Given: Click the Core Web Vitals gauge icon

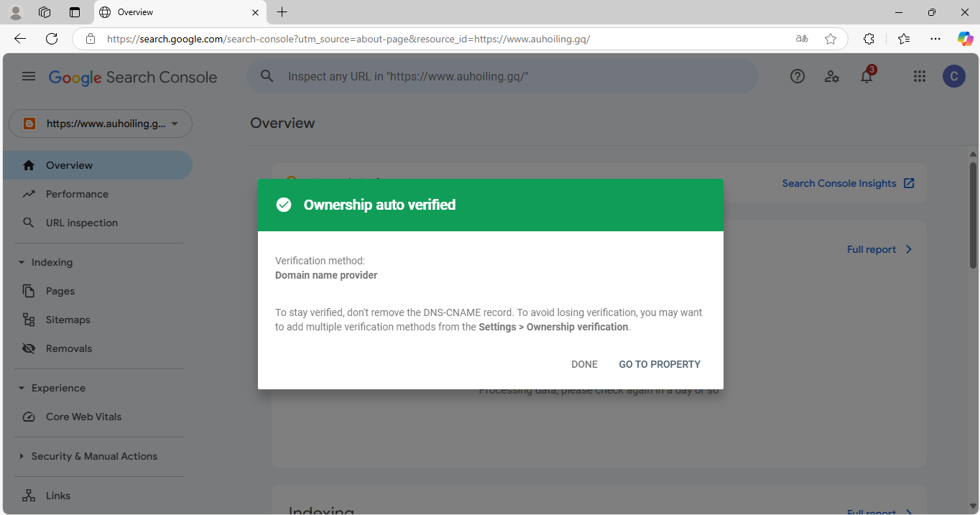Looking at the screenshot, I should [x=29, y=417].
